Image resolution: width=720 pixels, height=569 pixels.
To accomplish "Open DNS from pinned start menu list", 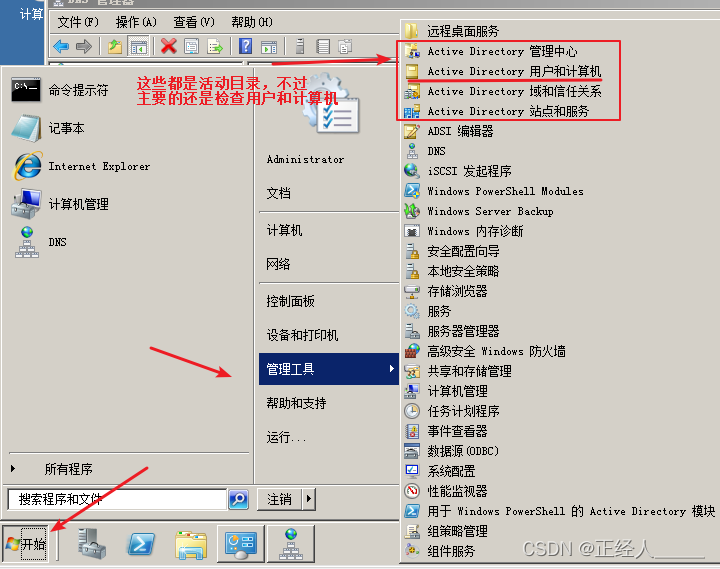I will click(39, 242).
